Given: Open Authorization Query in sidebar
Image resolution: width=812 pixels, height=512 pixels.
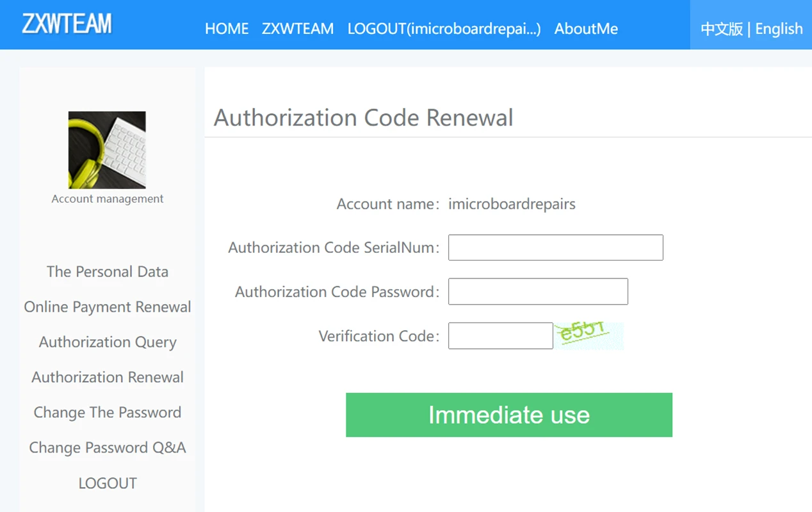Looking at the screenshot, I should click(108, 342).
